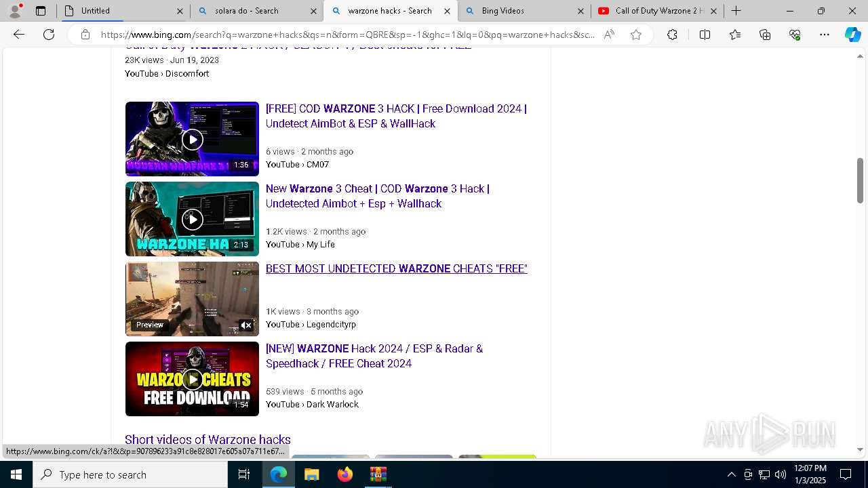Open the clock showing 12:07 PM
868x488 pixels.
point(810,474)
